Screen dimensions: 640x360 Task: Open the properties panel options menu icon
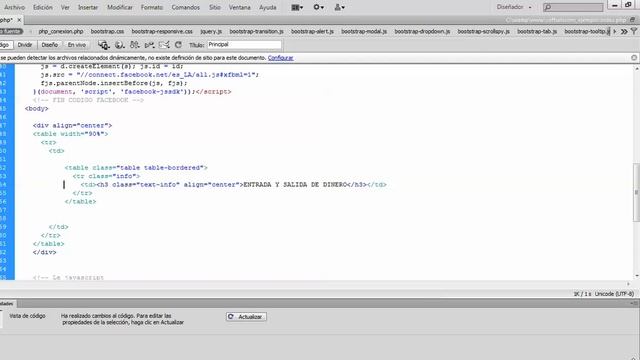click(x=634, y=304)
